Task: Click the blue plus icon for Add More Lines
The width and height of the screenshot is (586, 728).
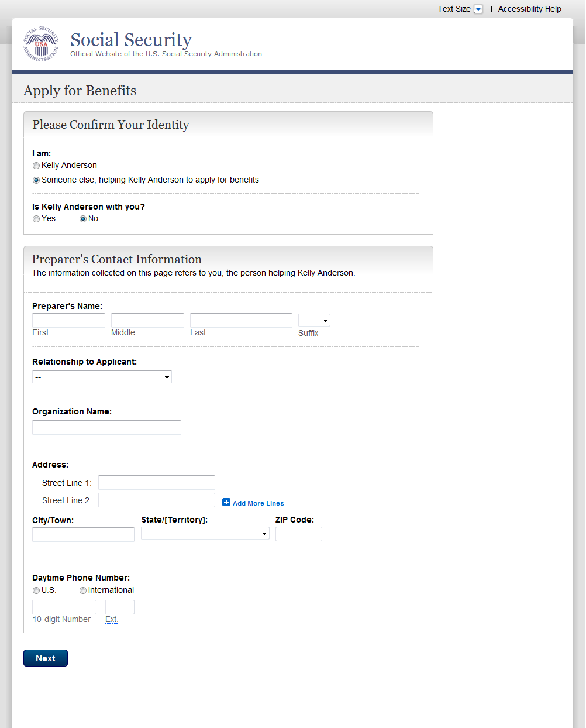Action: pyautogui.click(x=226, y=503)
